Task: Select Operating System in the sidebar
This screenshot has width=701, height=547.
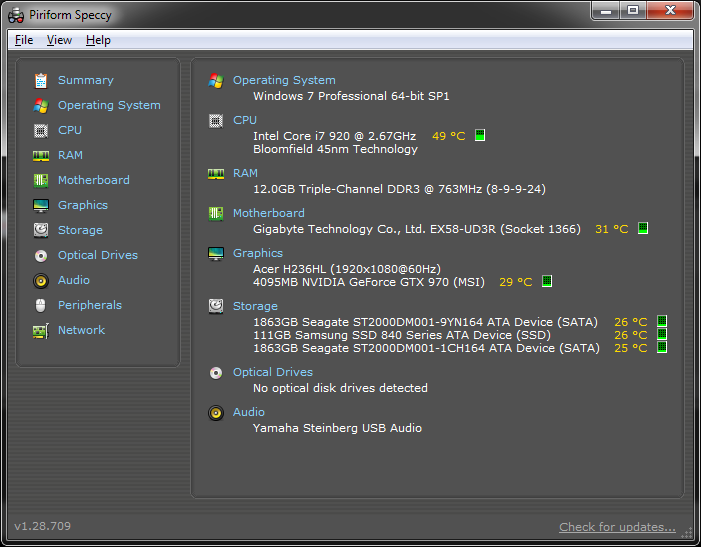Action: click(x=109, y=105)
